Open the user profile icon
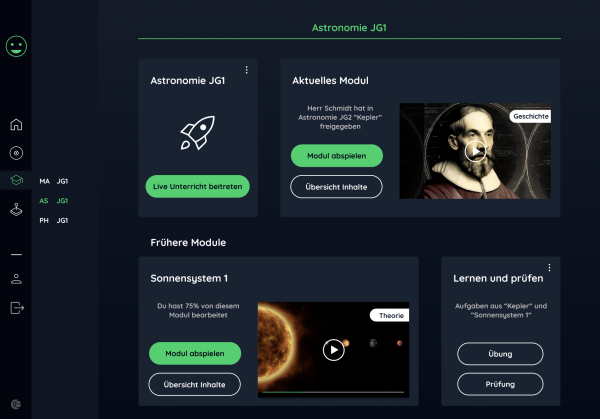 pyautogui.click(x=16, y=279)
